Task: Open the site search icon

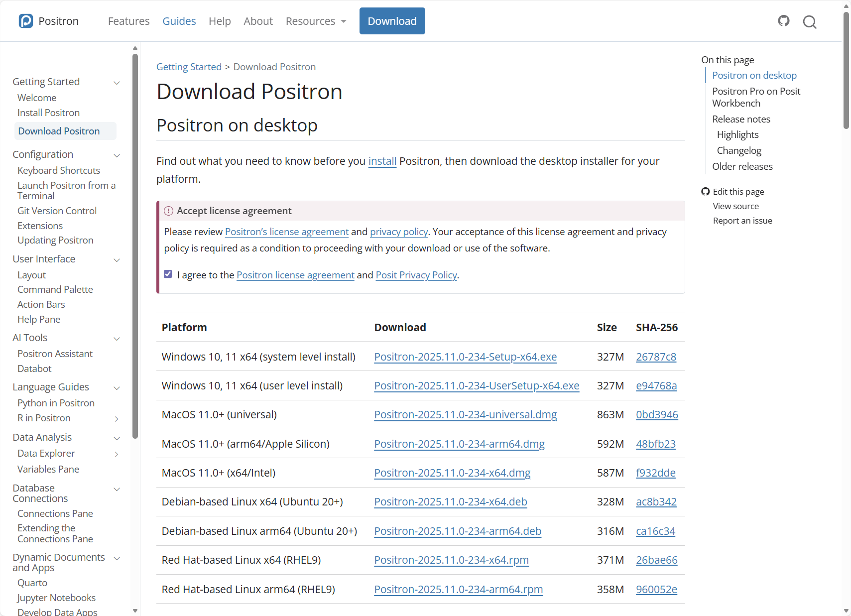Action: 810,21
